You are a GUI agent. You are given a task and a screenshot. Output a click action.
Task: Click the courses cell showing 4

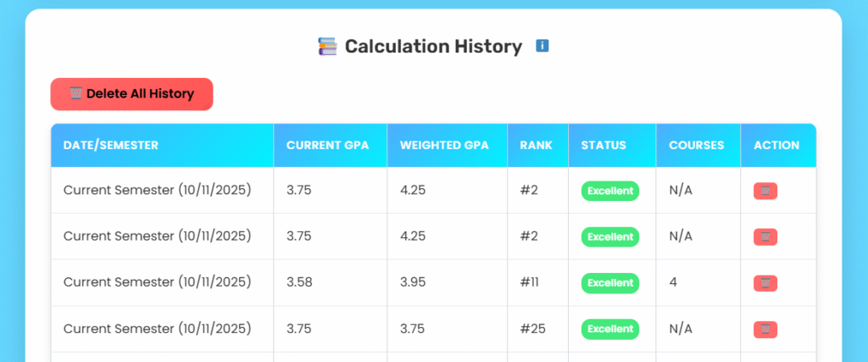[x=673, y=282]
